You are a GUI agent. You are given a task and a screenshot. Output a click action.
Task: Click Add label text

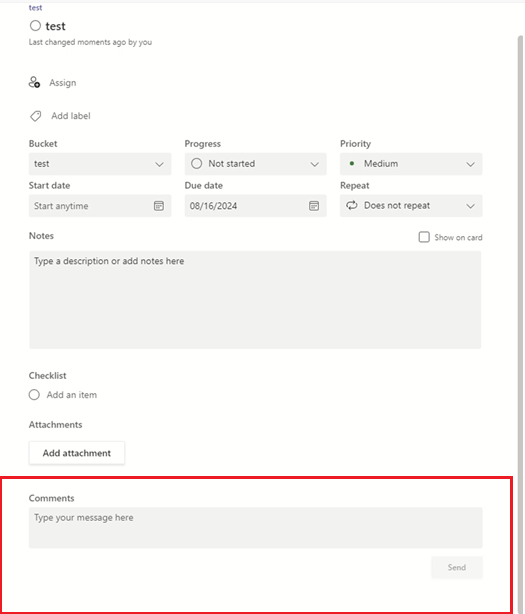pos(71,116)
